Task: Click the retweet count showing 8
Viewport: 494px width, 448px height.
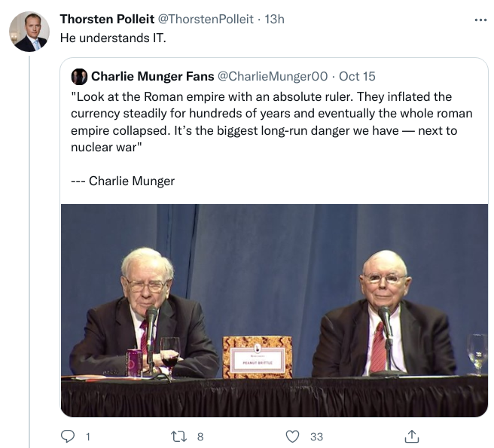Action: pos(200,435)
